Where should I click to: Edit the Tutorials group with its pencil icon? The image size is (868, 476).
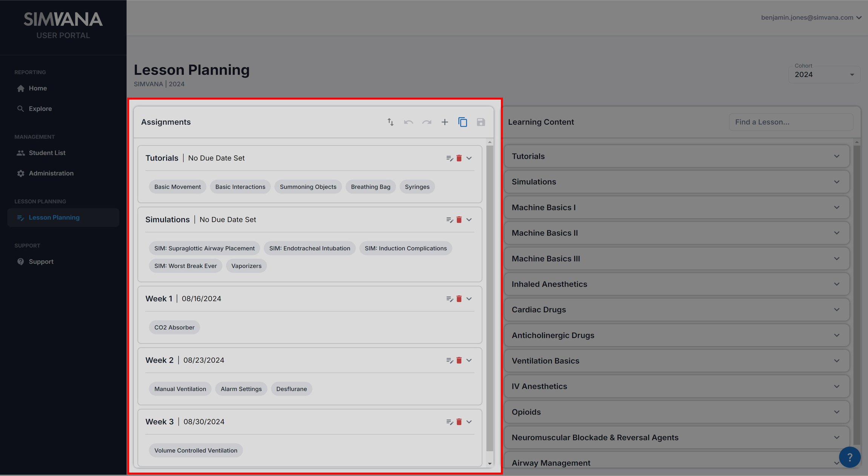click(449, 158)
